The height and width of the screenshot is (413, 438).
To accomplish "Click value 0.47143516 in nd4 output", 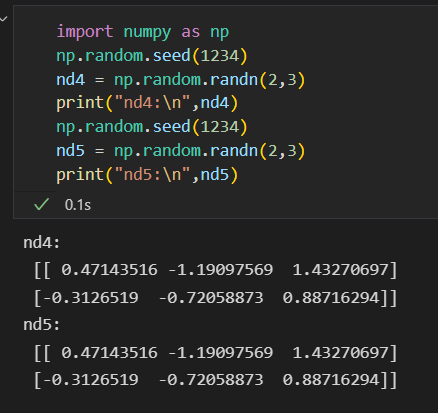I will [x=109, y=270].
